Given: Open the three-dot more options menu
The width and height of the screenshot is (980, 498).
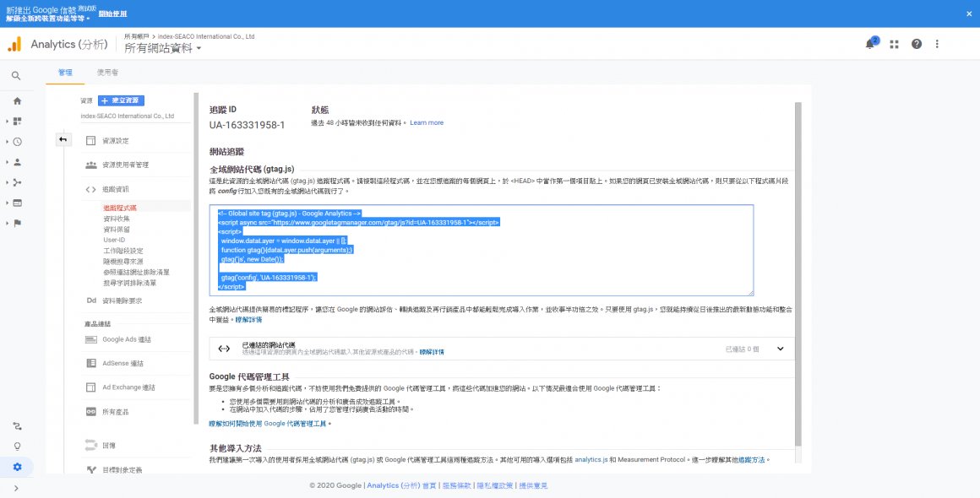Looking at the screenshot, I should pyautogui.click(x=937, y=44).
